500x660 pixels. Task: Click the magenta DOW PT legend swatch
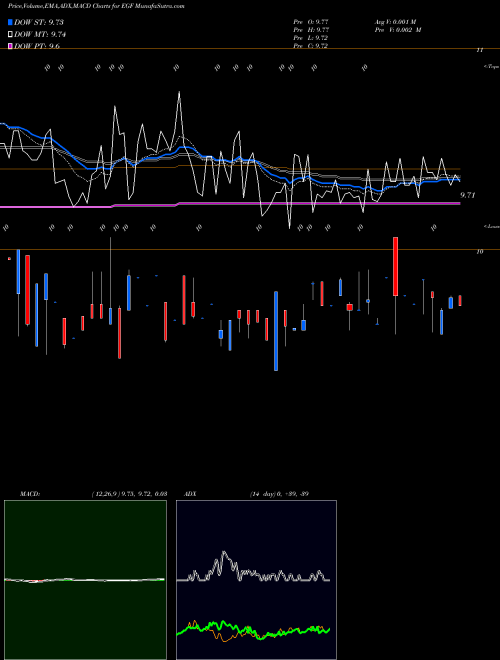[x=11, y=46]
